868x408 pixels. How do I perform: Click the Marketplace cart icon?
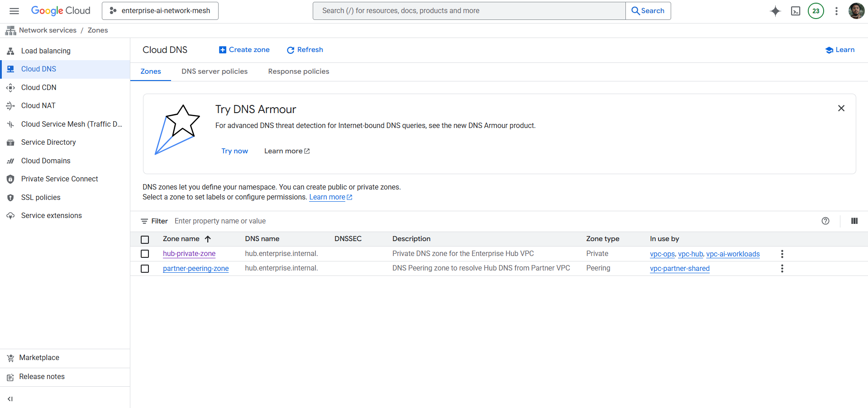tap(10, 358)
